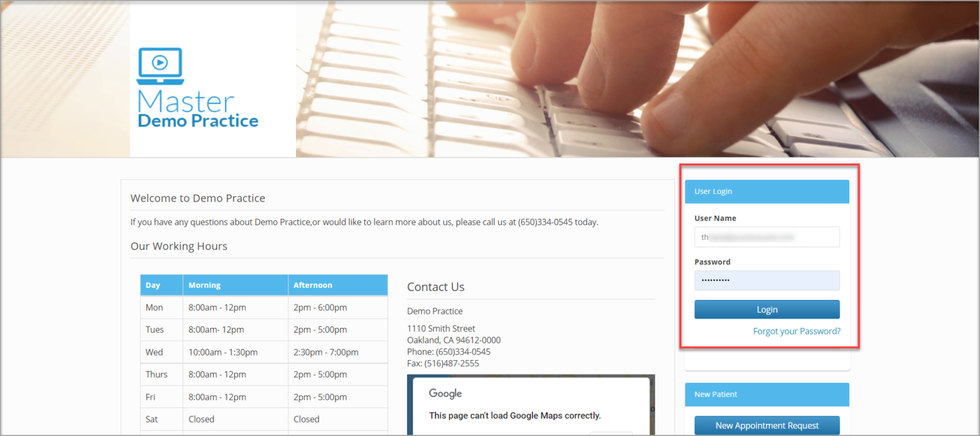Click the "Our Working Hours" heading
The height and width of the screenshot is (436, 980).
point(179,246)
